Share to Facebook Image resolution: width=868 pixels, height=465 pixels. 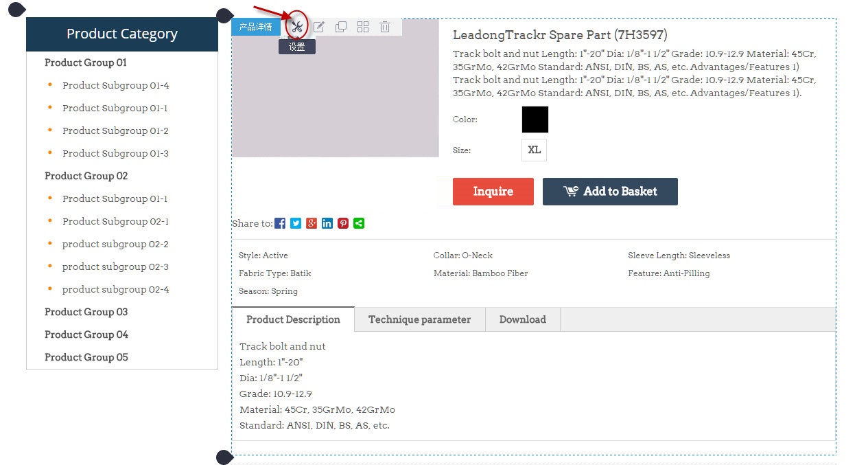click(280, 223)
